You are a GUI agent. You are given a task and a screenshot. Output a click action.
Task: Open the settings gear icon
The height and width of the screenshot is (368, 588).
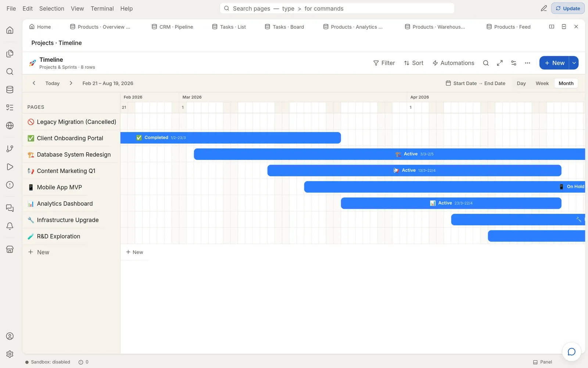pos(10,354)
